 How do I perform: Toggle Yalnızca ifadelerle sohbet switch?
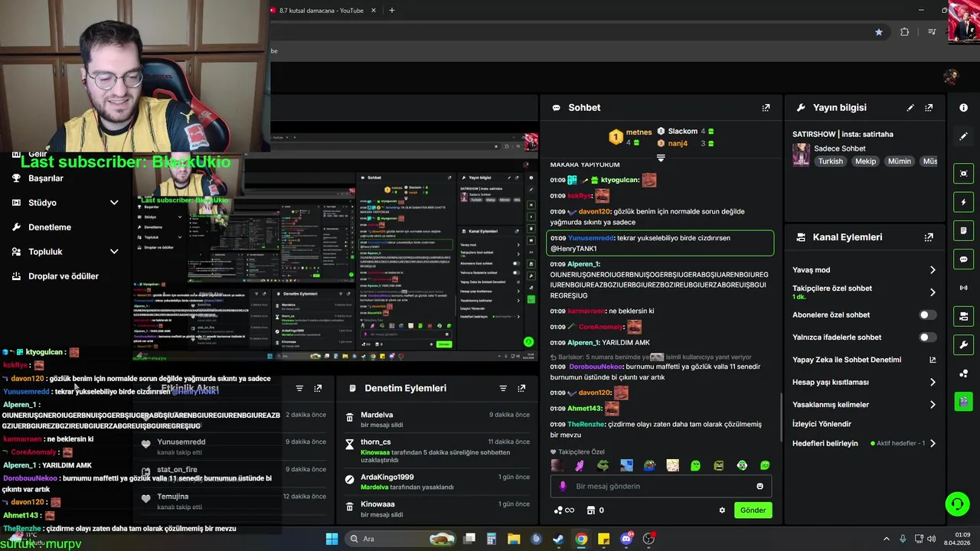point(926,337)
